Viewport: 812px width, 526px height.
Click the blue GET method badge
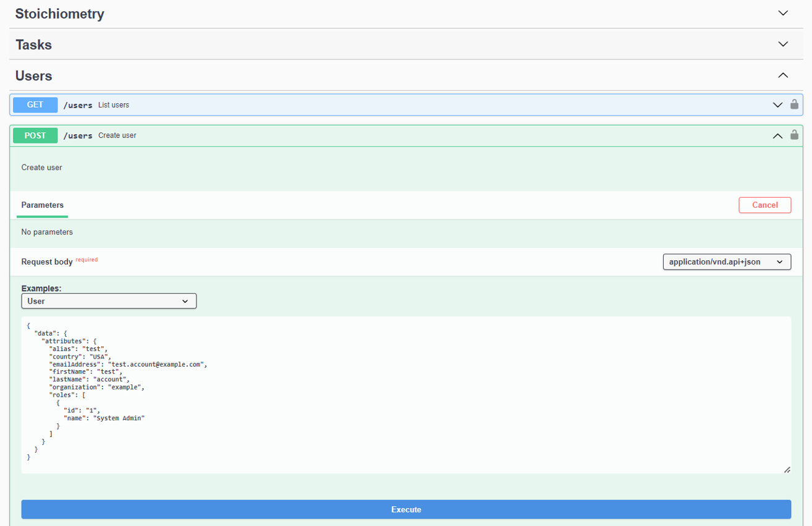[x=35, y=105]
